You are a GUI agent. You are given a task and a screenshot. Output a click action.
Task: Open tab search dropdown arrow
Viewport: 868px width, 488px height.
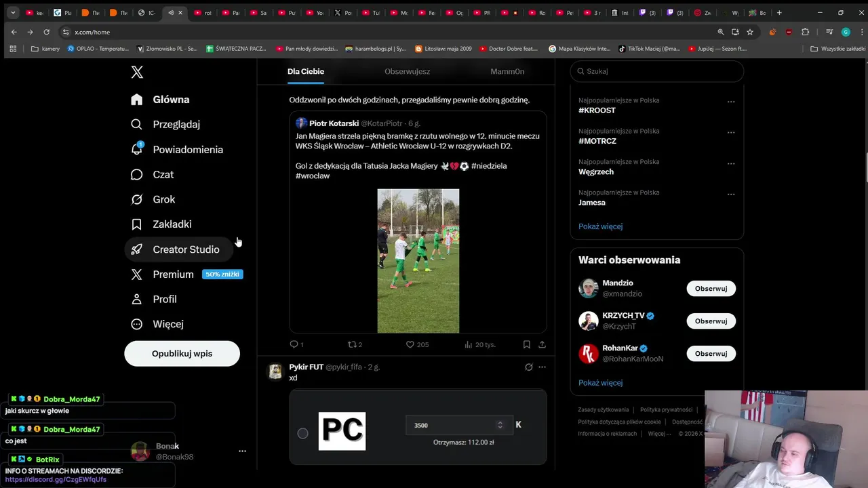[13, 12]
